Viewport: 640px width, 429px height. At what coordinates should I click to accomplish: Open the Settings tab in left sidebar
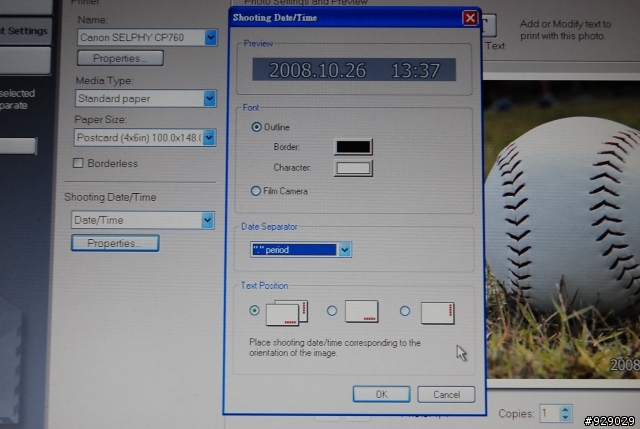click(25, 31)
